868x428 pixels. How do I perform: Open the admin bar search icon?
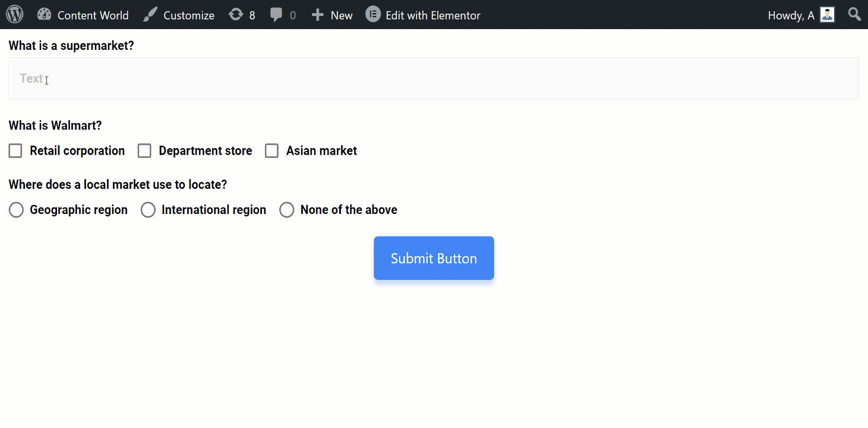854,14
